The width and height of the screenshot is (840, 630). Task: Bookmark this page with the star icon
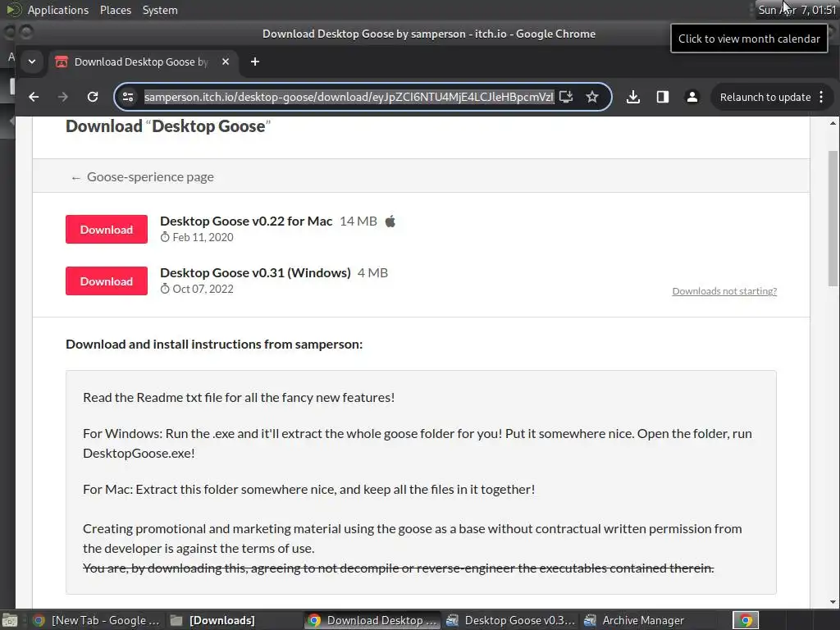click(592, 97)
